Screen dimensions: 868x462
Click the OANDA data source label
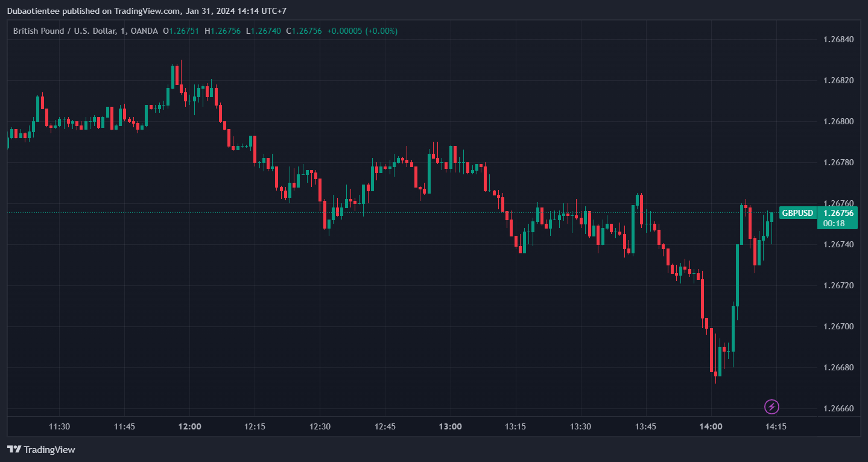144,31
